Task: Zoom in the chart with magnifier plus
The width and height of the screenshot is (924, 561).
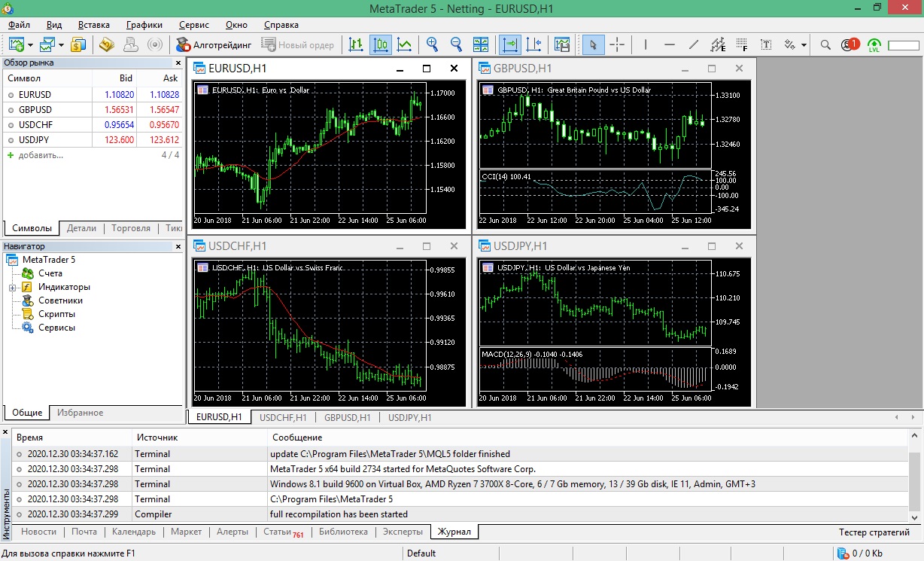Action: (432, 44)
